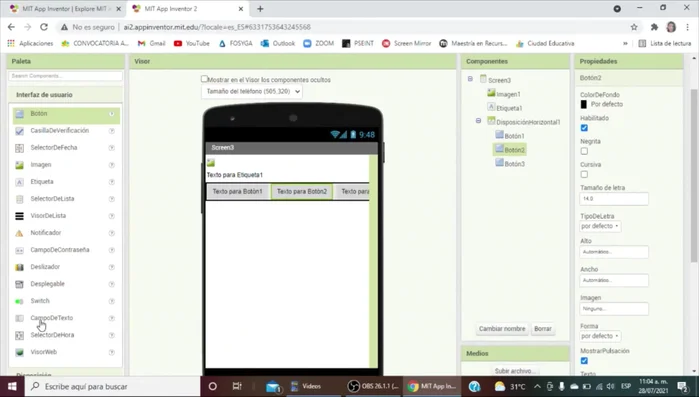The image size is (699, 397).
Task: Click the Subir archivo button
Action: pos(515,371)
